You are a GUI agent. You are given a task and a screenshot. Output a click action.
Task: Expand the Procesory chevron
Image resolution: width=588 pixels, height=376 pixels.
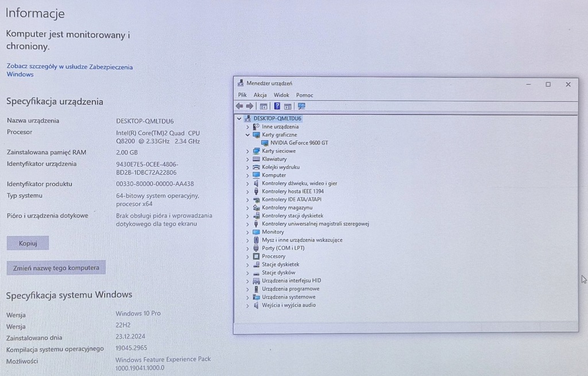(247, 256)
